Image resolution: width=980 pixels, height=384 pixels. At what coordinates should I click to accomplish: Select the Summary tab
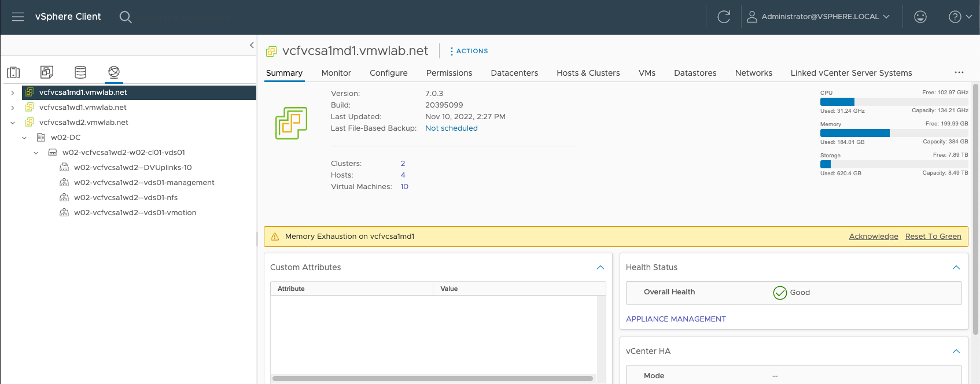(284, 73)
